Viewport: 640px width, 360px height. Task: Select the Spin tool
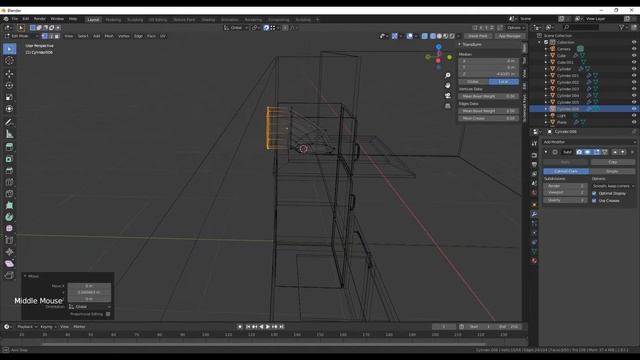pyautogui.click(x=9, y=217)
